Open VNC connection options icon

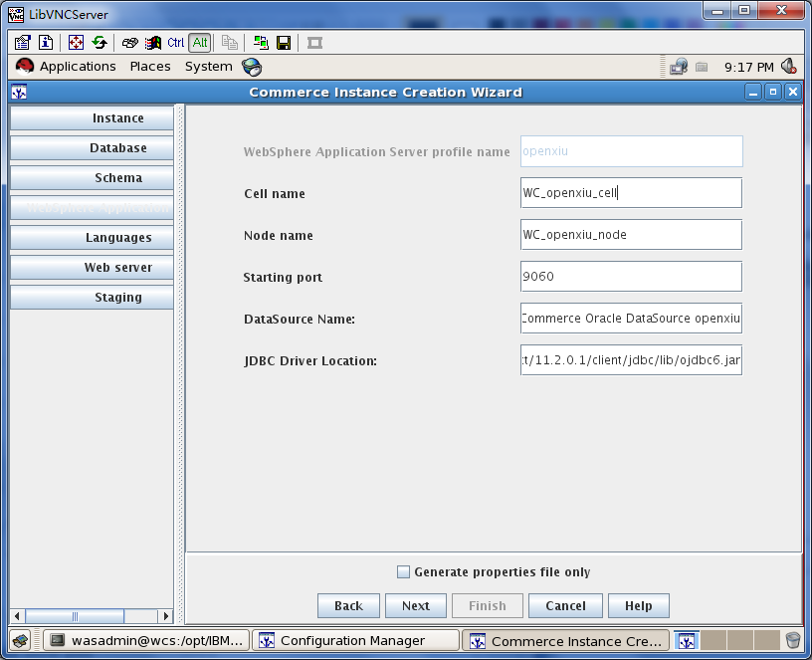pos(22,43)
